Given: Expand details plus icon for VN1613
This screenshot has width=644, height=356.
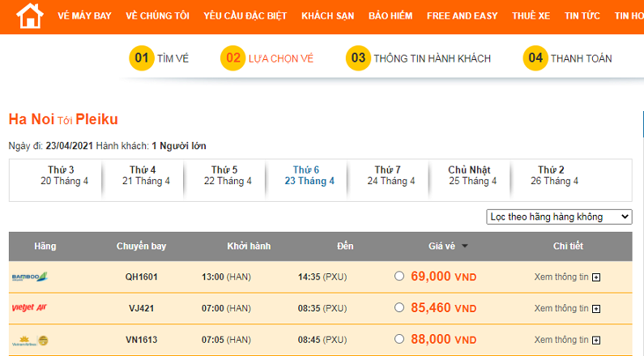Looking at the screenshot, I should click(x=596, y=341).
